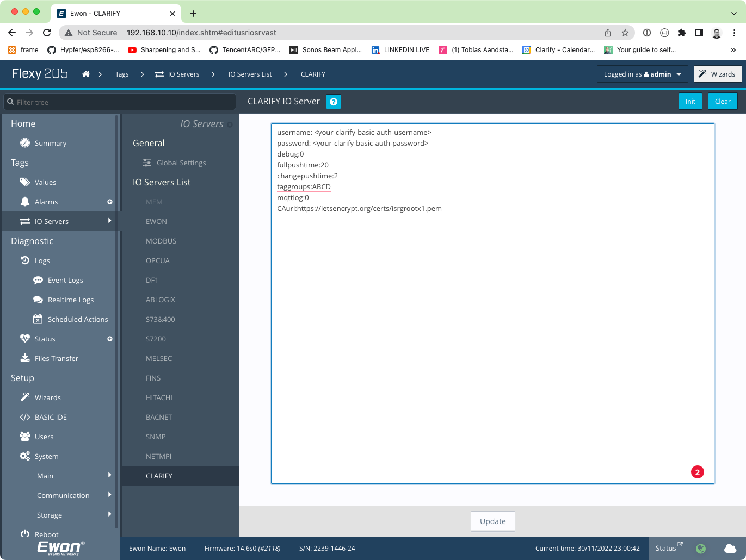The width and height of the screenshot is (746, 560).
Task: Open the LINKEDIN LIVE bookmark
Action: pyautogui.click(x=400, y=50)
